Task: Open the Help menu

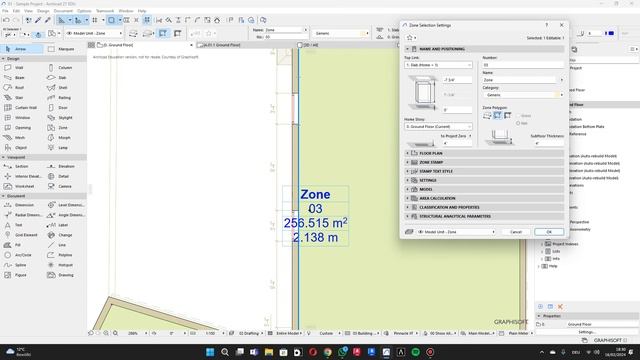Action: [142, 11]
